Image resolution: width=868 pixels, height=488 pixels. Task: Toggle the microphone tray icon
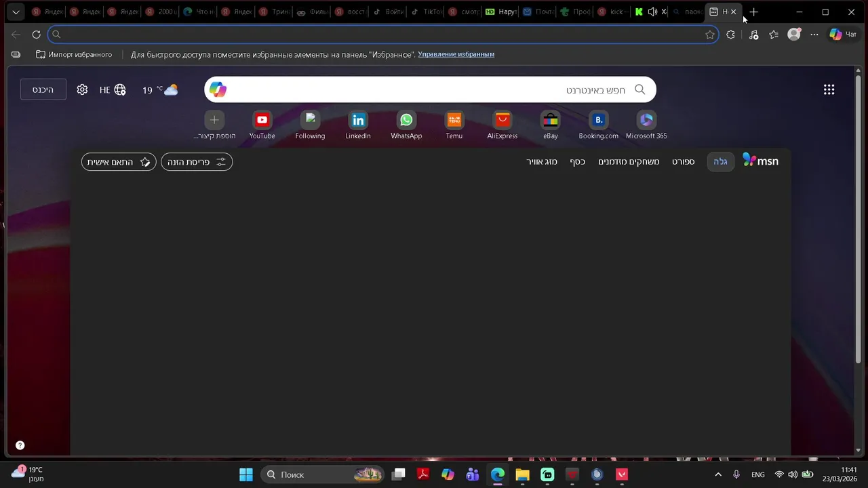(736, 474)
